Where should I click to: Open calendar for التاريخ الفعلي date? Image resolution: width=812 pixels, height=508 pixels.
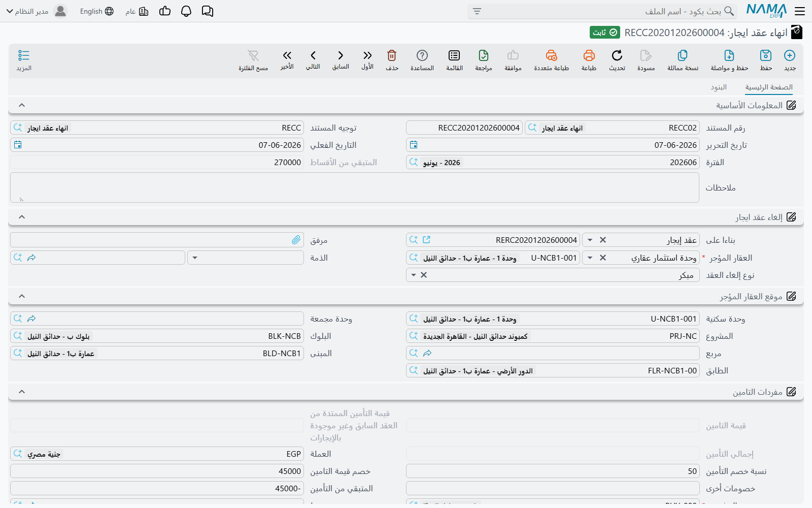pyautogui.click(x=18, y=145)
